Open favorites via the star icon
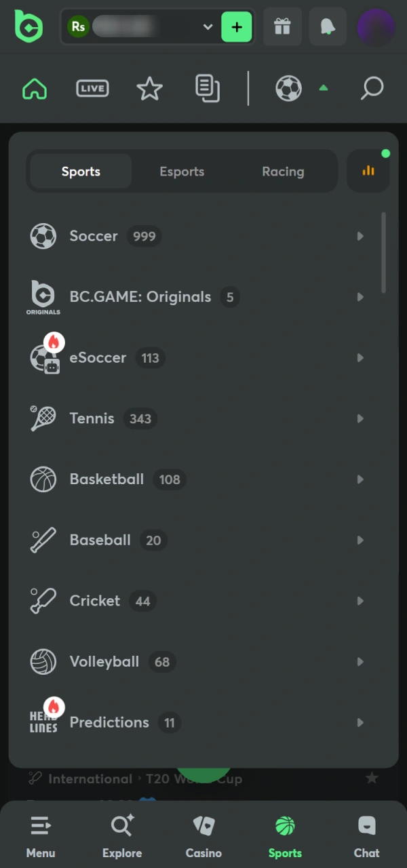 [x=150, y=89]
